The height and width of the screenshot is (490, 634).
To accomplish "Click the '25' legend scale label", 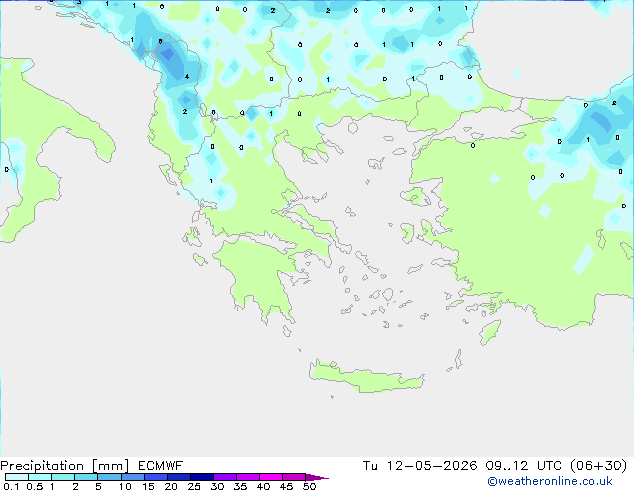I will pyautogui.click(x=194, y=486).
